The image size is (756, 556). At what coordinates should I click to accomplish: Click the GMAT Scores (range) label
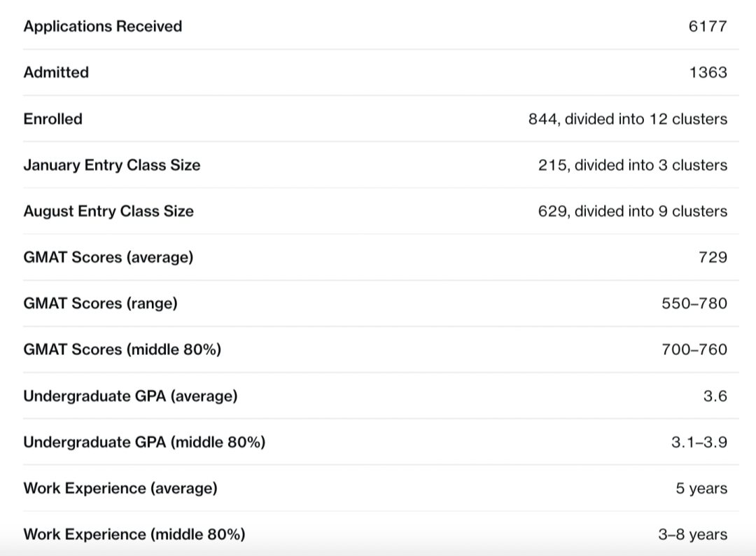100,303
